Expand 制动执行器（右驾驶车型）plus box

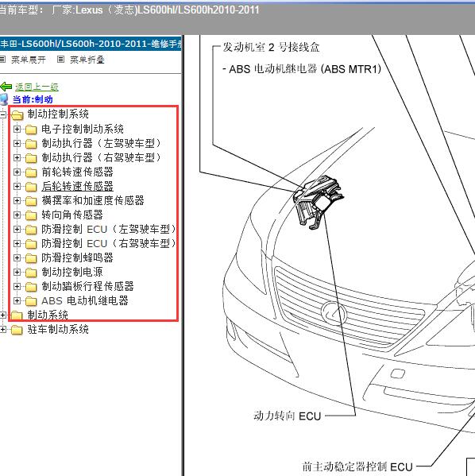pos(17,157)
